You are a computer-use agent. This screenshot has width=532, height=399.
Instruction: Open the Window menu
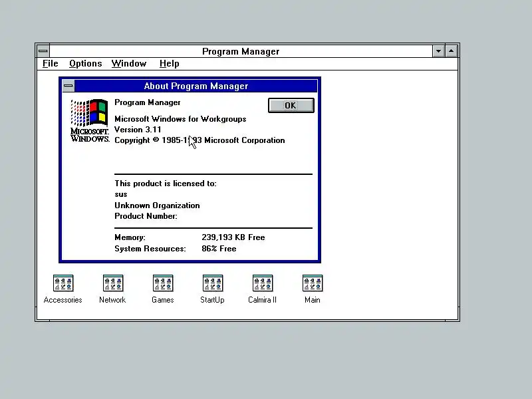(x=129, y=64)
